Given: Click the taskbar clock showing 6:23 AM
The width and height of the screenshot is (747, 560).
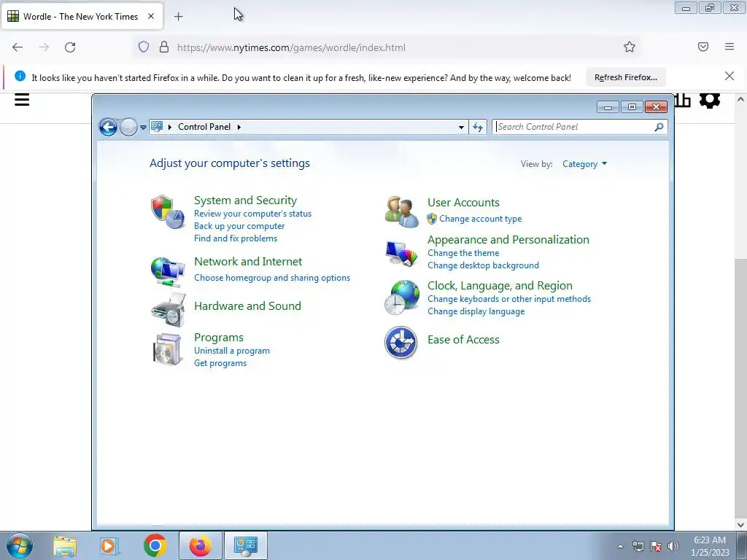Looking at the screenshot, I should [710, 545].
